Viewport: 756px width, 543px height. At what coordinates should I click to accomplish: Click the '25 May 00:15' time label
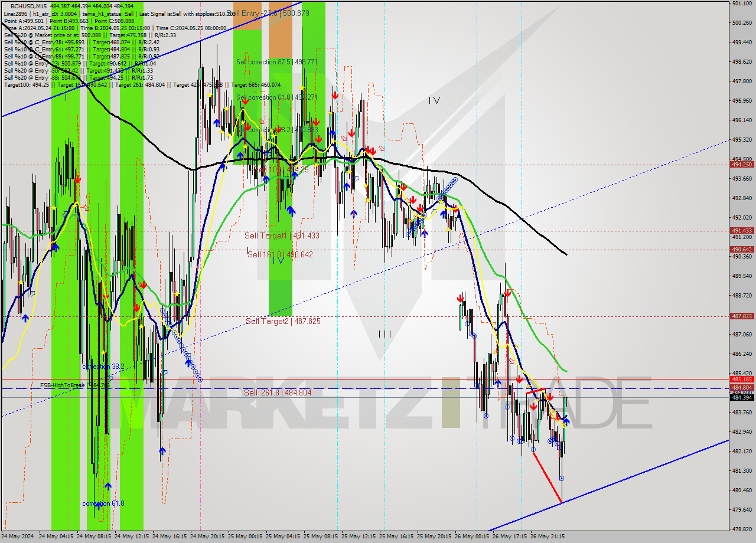(x=245, y=537)
